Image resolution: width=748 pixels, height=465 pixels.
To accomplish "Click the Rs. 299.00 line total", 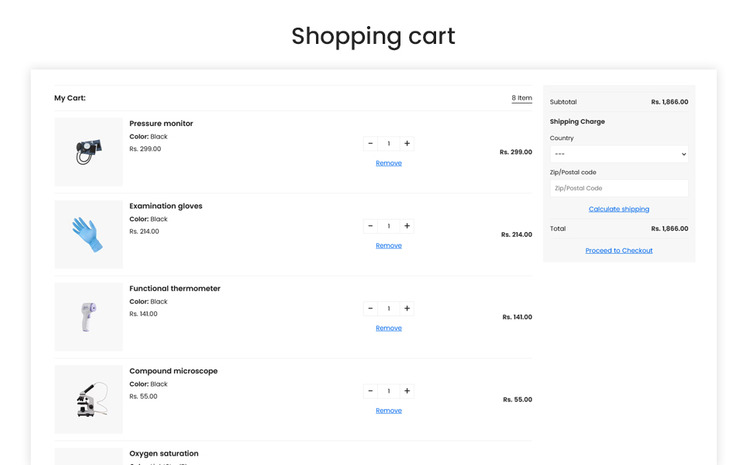I will [x=516, y=152].
